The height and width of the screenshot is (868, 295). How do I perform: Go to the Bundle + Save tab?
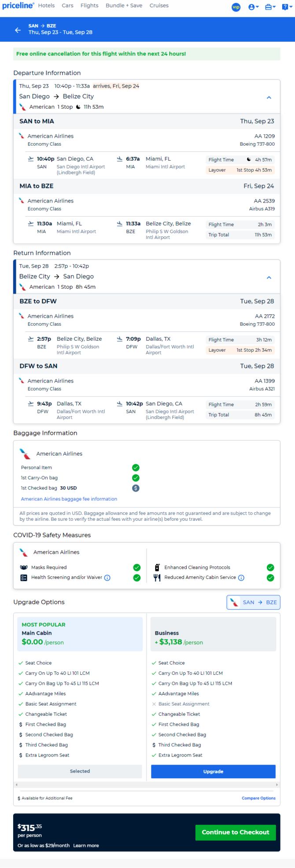tap(124, 6)
